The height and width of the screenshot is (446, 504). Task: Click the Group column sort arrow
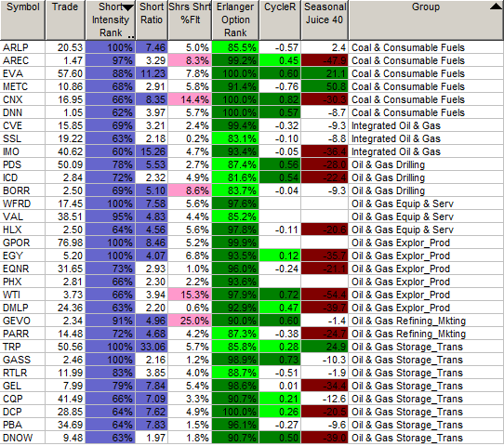[496, 7]
